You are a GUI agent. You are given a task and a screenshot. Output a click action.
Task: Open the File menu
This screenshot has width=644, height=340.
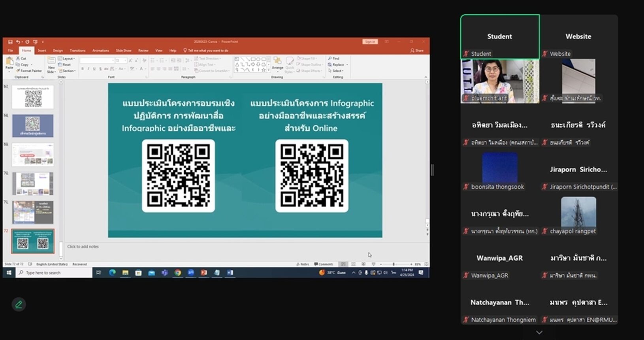coord(10,51)
